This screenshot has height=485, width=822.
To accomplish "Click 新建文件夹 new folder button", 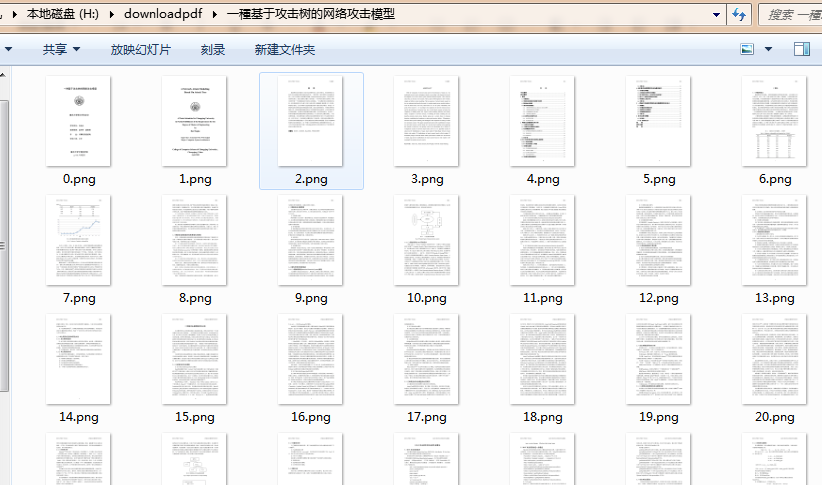I will pos(285,50).
